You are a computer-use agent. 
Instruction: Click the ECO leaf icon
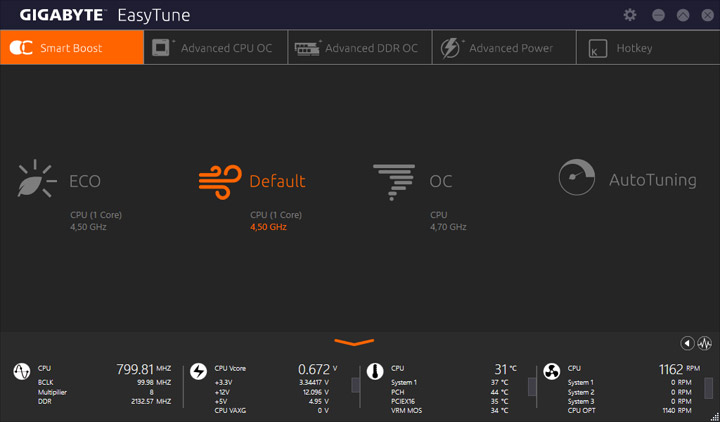[x=37, y=179]
